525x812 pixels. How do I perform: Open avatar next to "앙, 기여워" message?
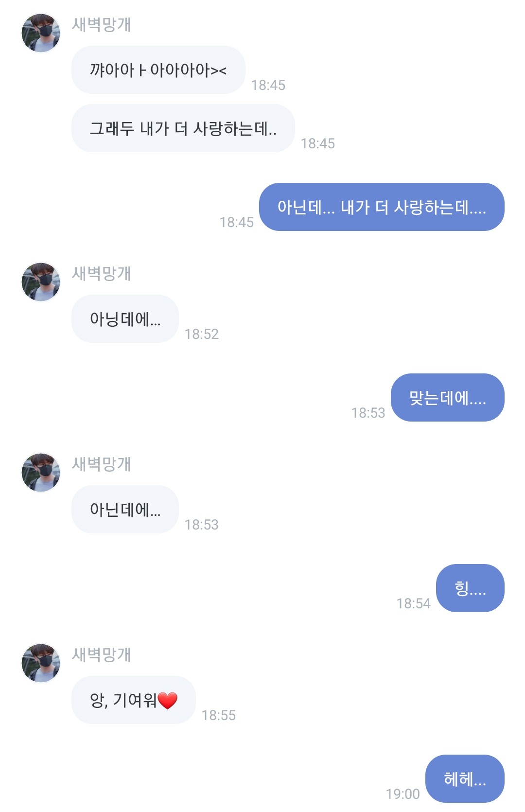41,663
